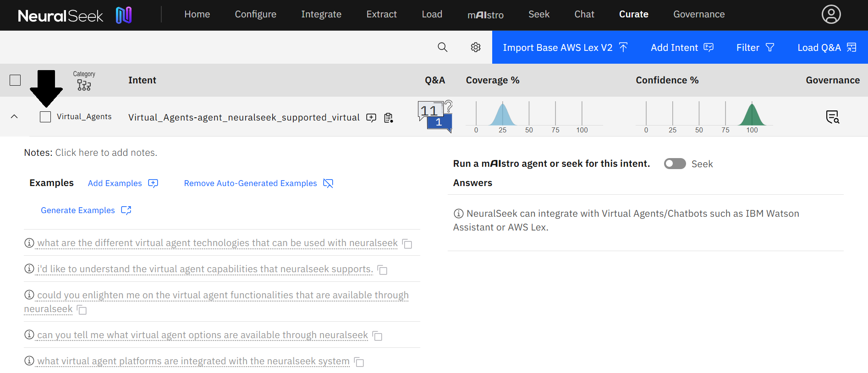Check the Virtual_Agents row checkbox
This screenshot has height=373, width=868.
(x=45, y=117)
